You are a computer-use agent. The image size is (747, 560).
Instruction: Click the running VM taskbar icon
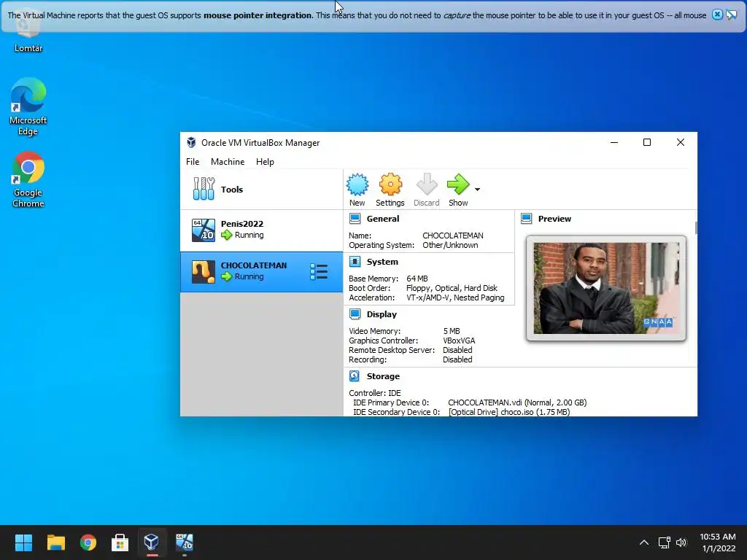[185, 542]
